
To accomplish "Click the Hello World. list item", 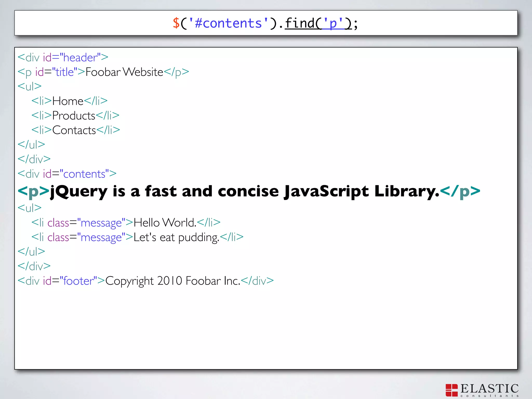I will point(126,223).
